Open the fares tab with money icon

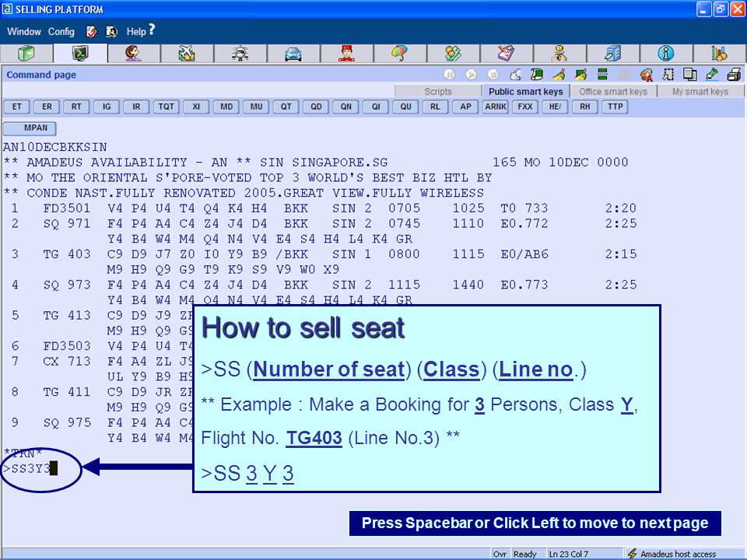(x=453, y=54)
